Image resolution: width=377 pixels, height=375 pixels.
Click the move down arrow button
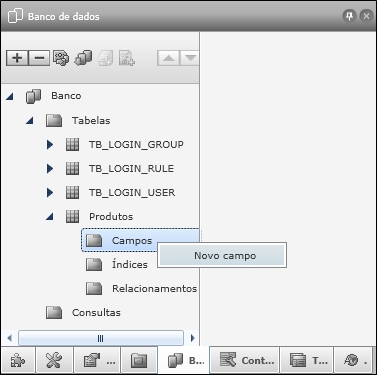[190, 58]
